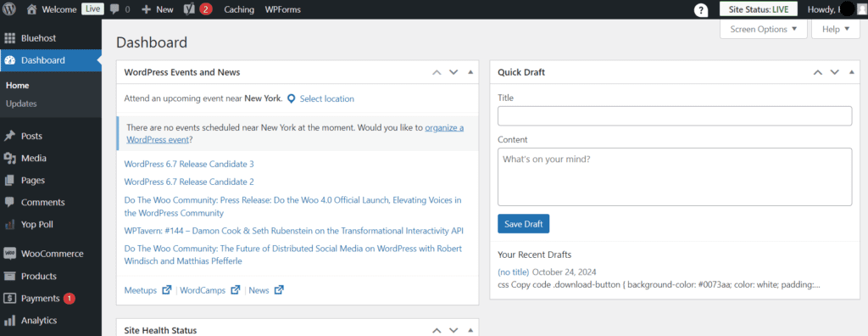
Task: Open Analytics from the sidebar
Action: [51, 321]
